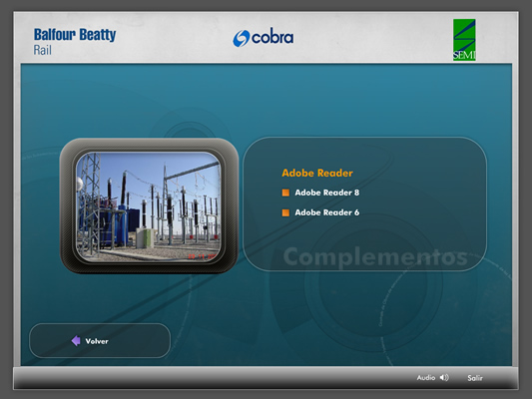Click the purple back arrow icon
This screenshot has width=532, height=399.
(76, 341)
